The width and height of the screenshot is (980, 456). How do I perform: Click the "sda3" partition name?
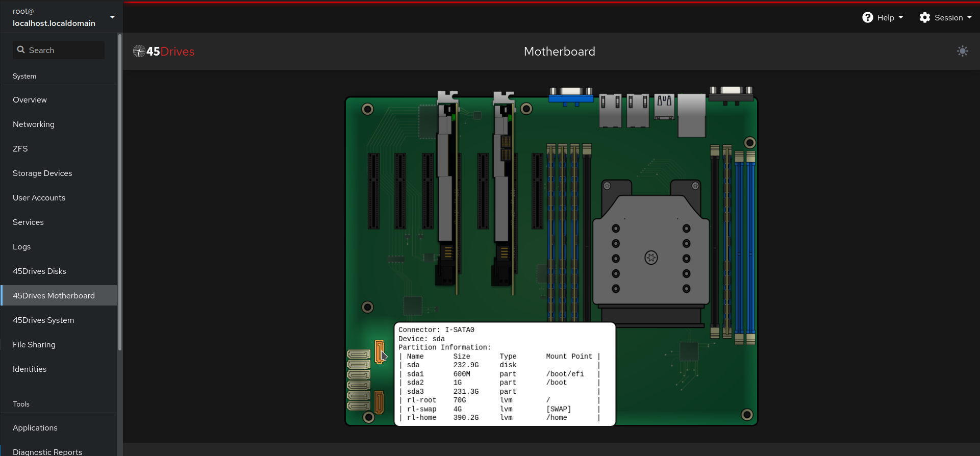pyautogui.click(x=415, y=392)
